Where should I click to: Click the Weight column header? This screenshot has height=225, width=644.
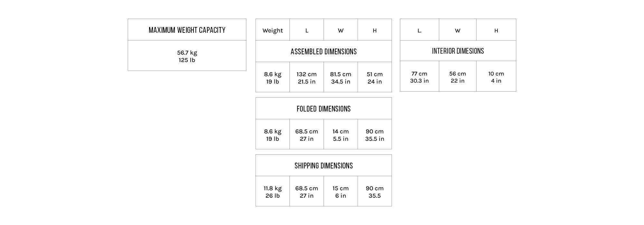[272, 31]
